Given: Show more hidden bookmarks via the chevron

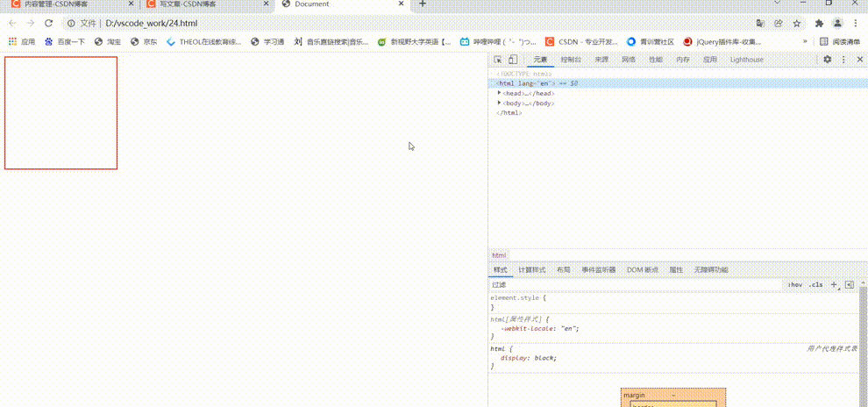Looking at the screenshot, I should (x=805, y=41).
